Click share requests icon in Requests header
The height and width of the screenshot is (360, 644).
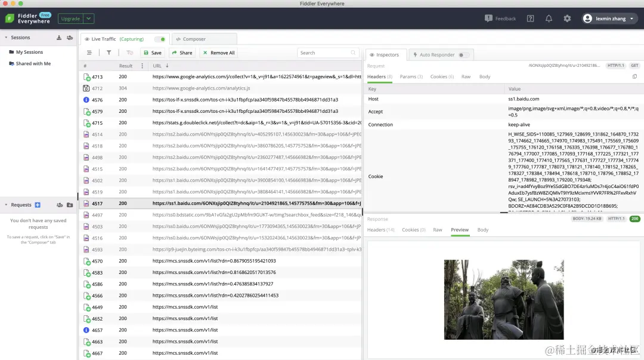pos(60,205)
